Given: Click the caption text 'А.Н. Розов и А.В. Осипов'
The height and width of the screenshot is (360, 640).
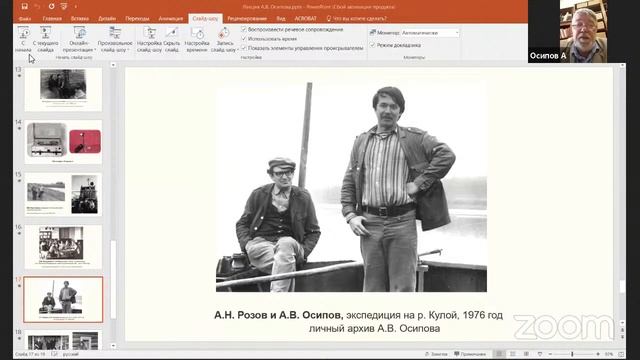Looking at the screenshot, I should [278, 315].
